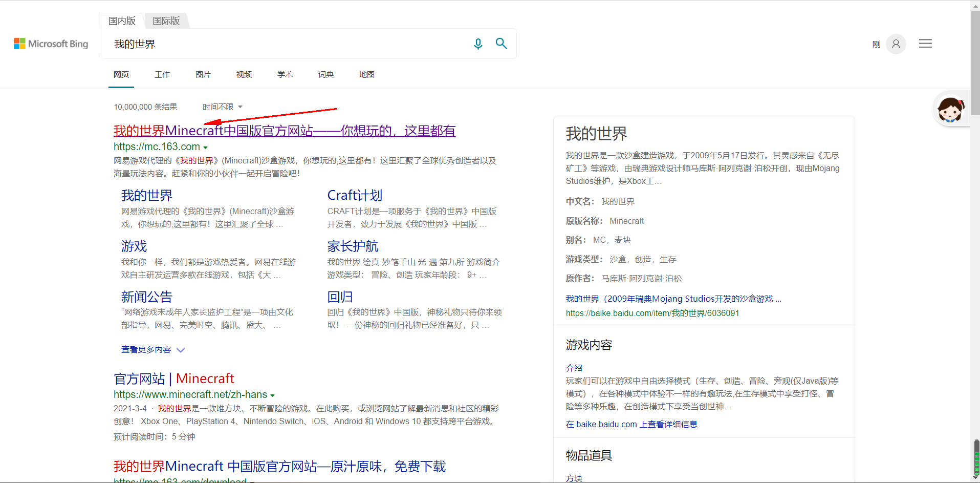Click the magnifier search icon
Viewport: 980px width, 483px height.
(502, 44)
